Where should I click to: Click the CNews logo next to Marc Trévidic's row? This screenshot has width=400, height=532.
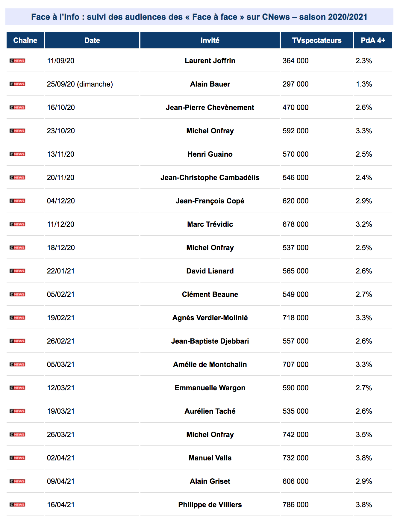pos(17,224)
